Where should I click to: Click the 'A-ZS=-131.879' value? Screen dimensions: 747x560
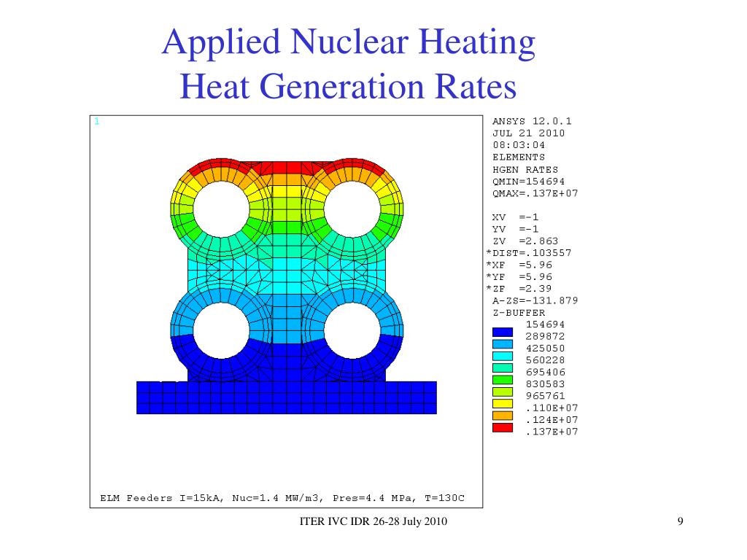point(535,300)
